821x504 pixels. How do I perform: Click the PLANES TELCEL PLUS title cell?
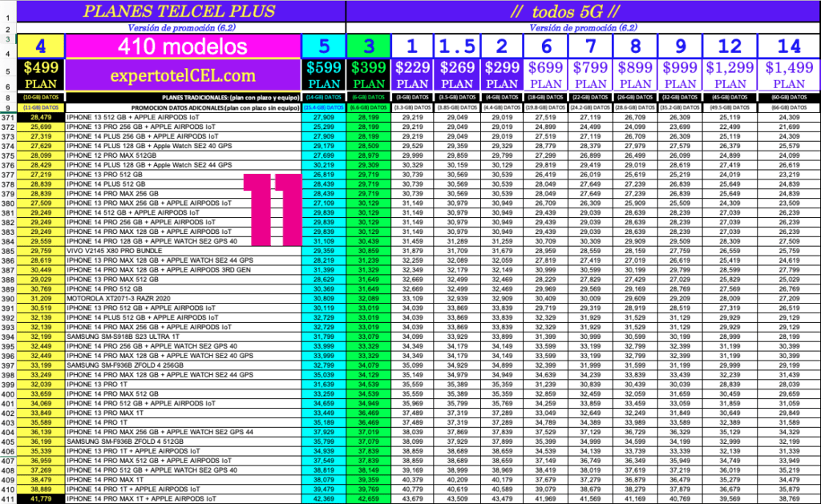point(180,11)
